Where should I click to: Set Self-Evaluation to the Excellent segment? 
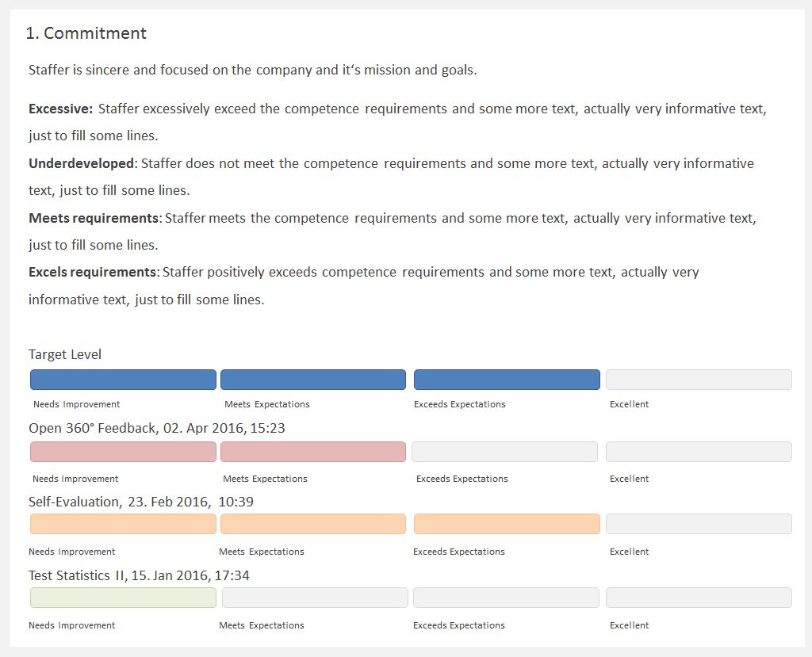click(699, 524)
